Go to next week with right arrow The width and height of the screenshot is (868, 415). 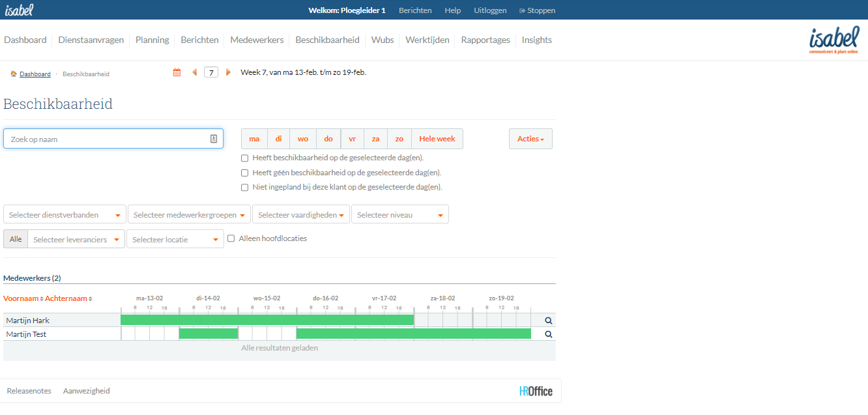click(228, 72)
